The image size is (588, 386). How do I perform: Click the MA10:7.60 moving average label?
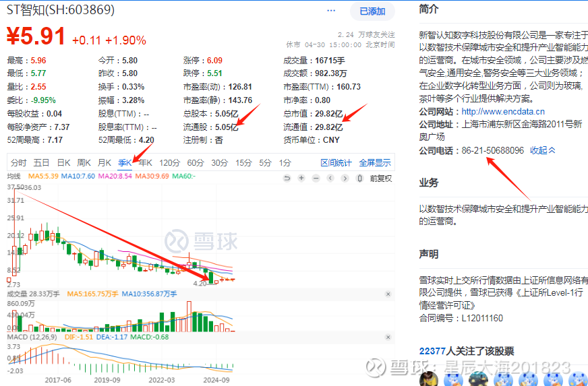[x=78, y=176]
